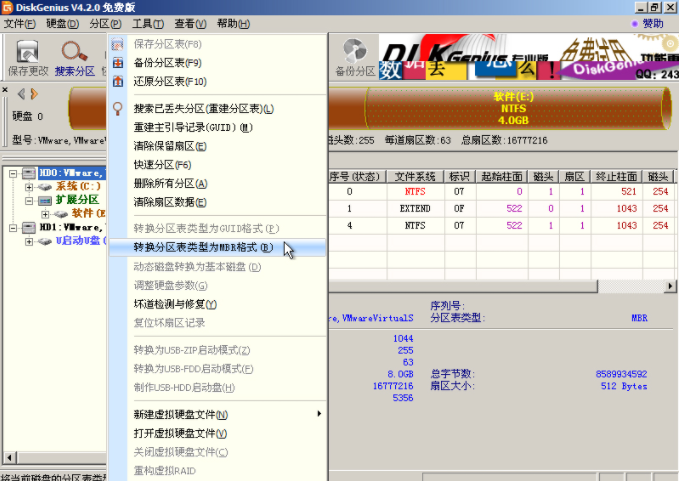The width and height of the screenshot is (681, 481).
Task: Select partition row with 序号 4
Action: [502, 226]
